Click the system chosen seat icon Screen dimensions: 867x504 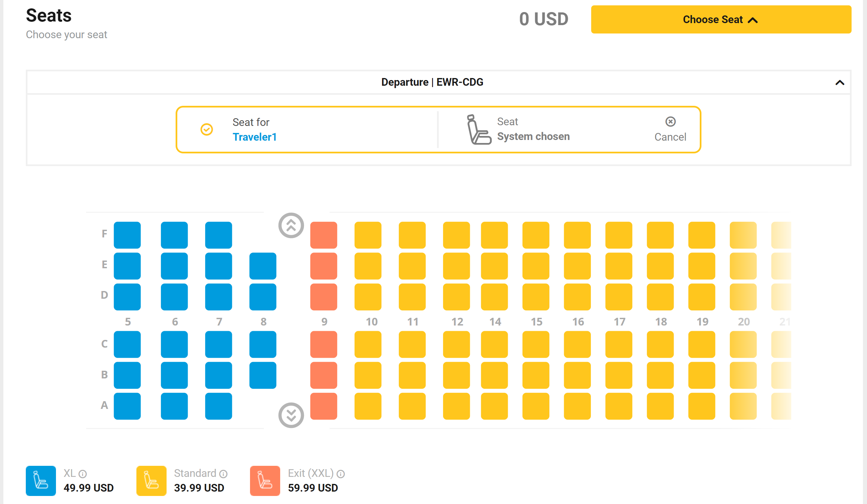click(479, 130)
